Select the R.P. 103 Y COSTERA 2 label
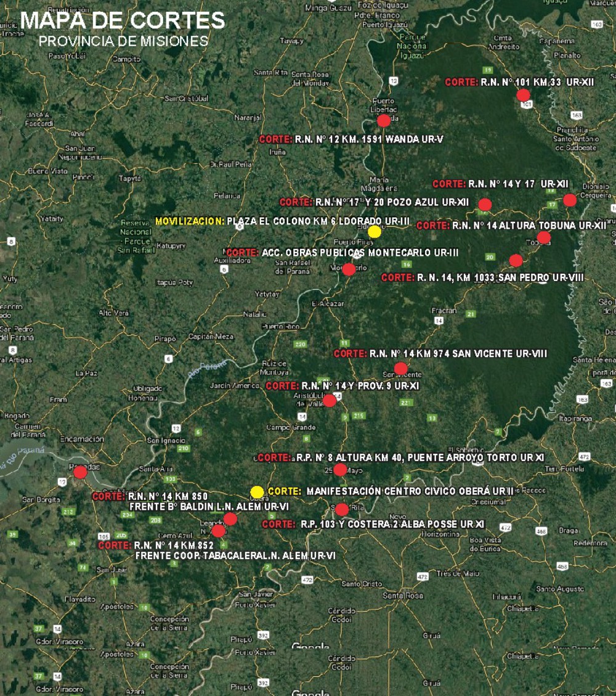Viewport: 616px width, 696px height. (x=373, y=525)
